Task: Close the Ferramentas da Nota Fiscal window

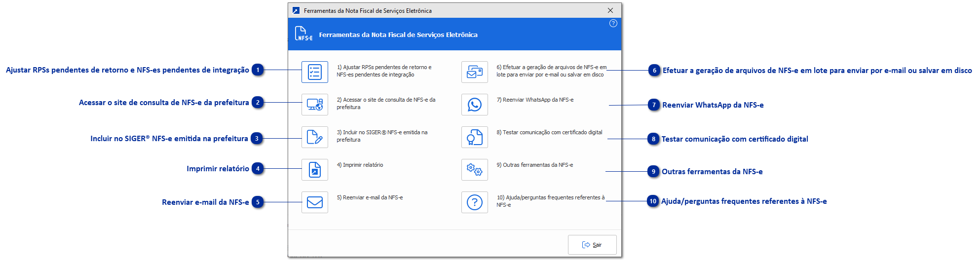Action: 610,10
